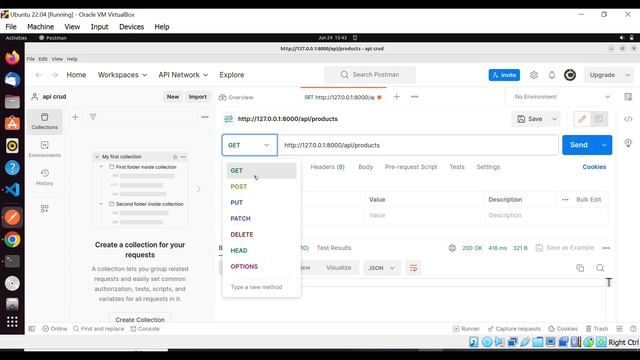The width and height of the screenshot is (640, 360).
Task: Click the plus to open new request tab
Action: tap(396, 97)
